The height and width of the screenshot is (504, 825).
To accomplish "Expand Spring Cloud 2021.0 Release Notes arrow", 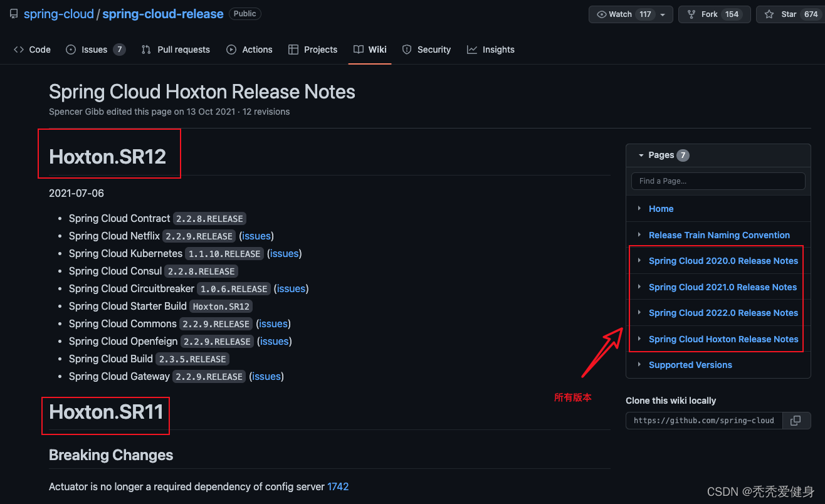I will click(639, 287).
